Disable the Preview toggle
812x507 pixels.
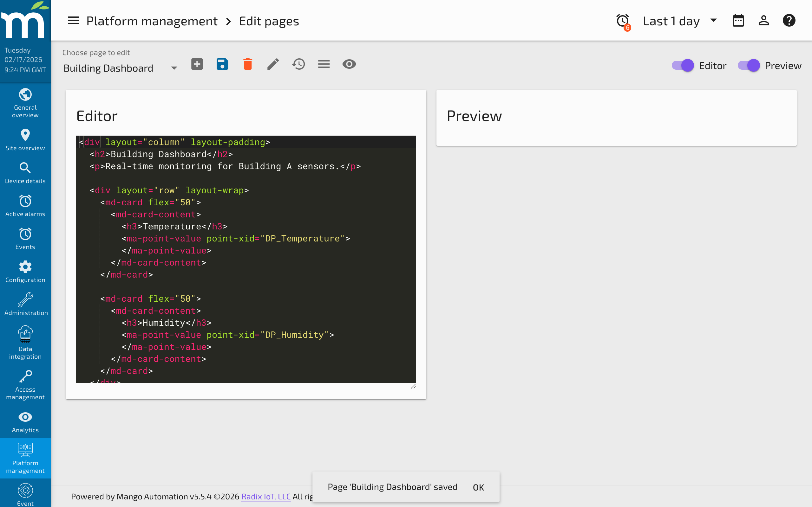pos(749,65)
